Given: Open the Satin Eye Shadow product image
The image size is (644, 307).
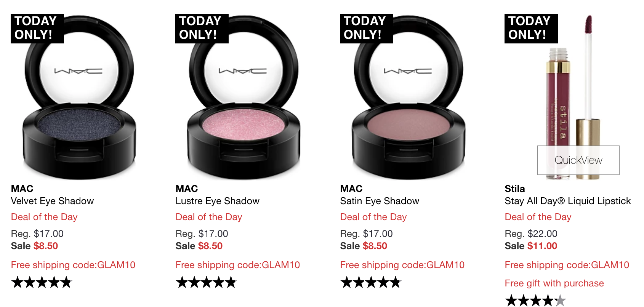Looking at the screenshot, I should [408, 97].
